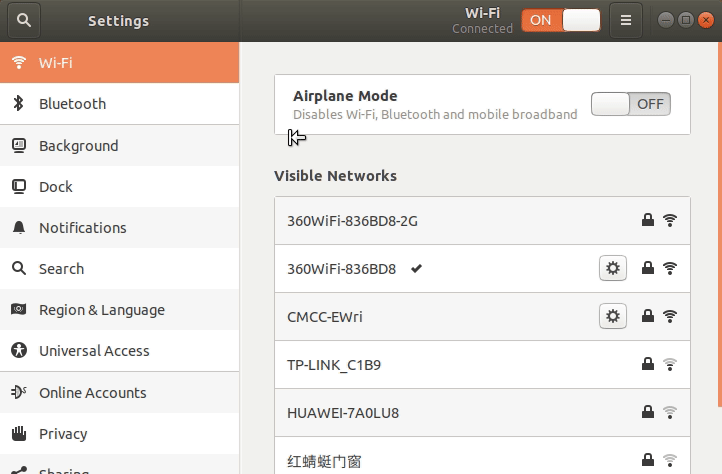Open Region & Language settings

(119, 310)
